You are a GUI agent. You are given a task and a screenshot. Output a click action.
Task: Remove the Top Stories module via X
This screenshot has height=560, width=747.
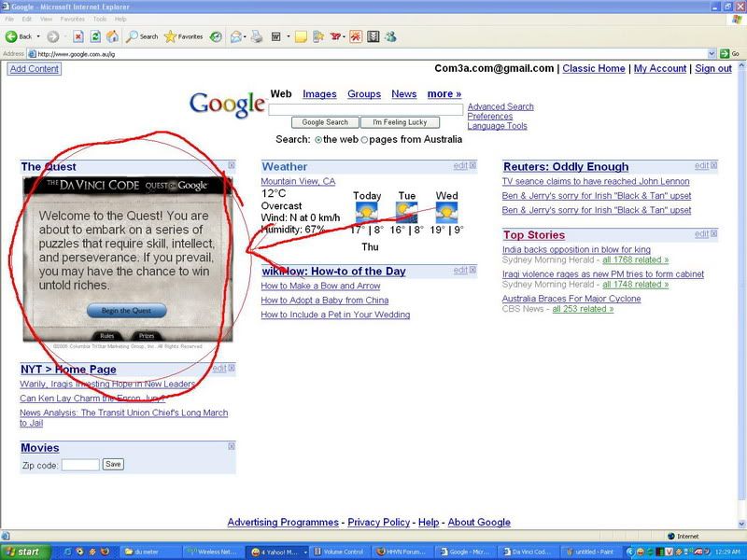coord(713,234)
